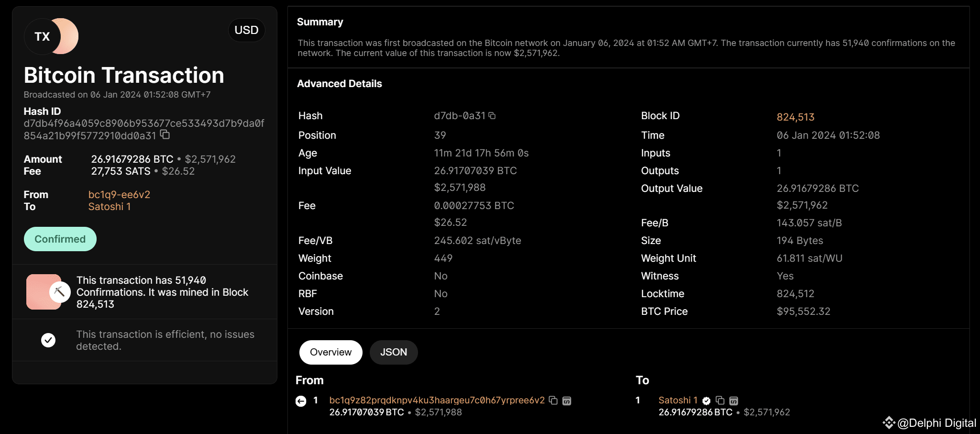Click the mining pickaxe block icon
980x434 pixels.
59,291
